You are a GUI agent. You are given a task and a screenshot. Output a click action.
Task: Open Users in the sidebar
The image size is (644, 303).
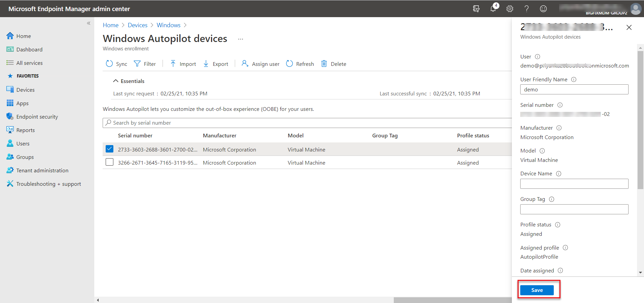(23, 143)
